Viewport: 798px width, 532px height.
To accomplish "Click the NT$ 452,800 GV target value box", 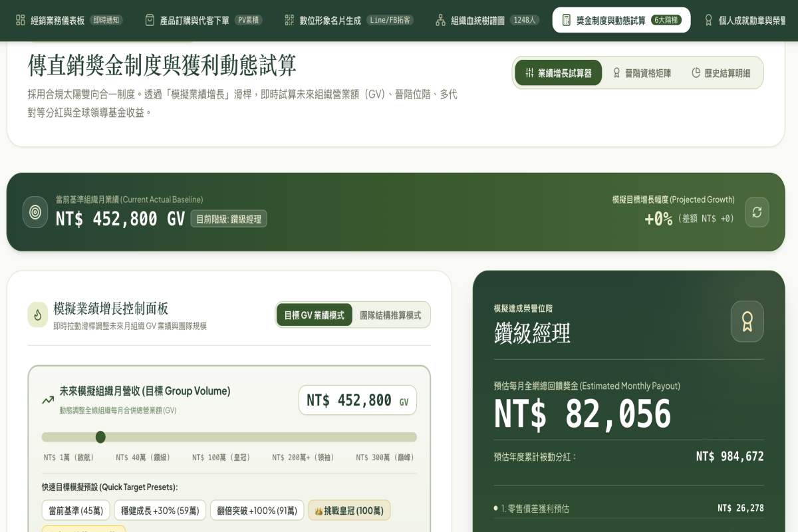I will click(358, 400).
